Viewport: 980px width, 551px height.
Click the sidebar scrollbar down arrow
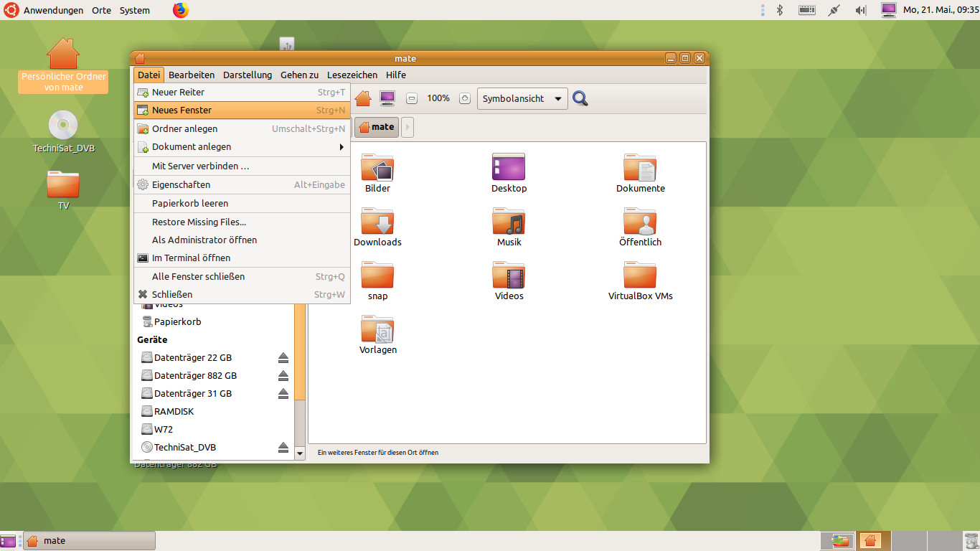[300, 453]
